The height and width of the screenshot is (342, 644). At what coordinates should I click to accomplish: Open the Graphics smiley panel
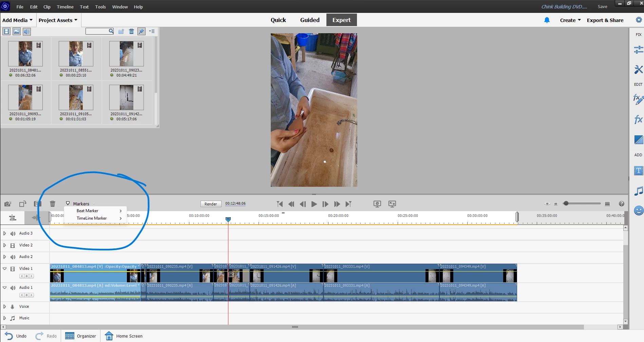pos(639,210)
